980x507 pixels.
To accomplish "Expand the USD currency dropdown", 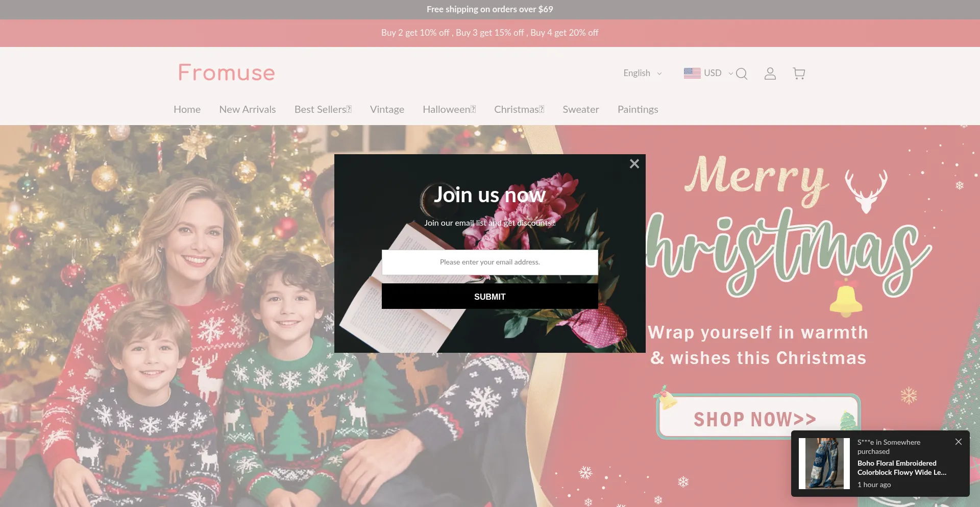I will (718, 73).
